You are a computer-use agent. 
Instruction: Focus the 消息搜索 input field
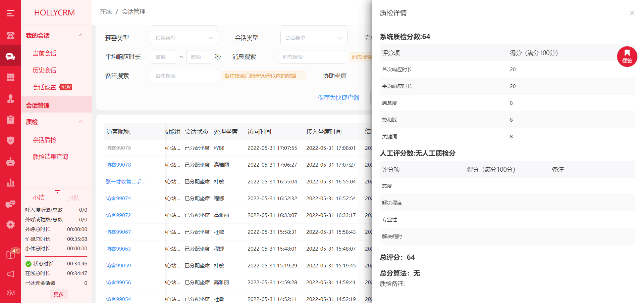[x=311, y=57]
